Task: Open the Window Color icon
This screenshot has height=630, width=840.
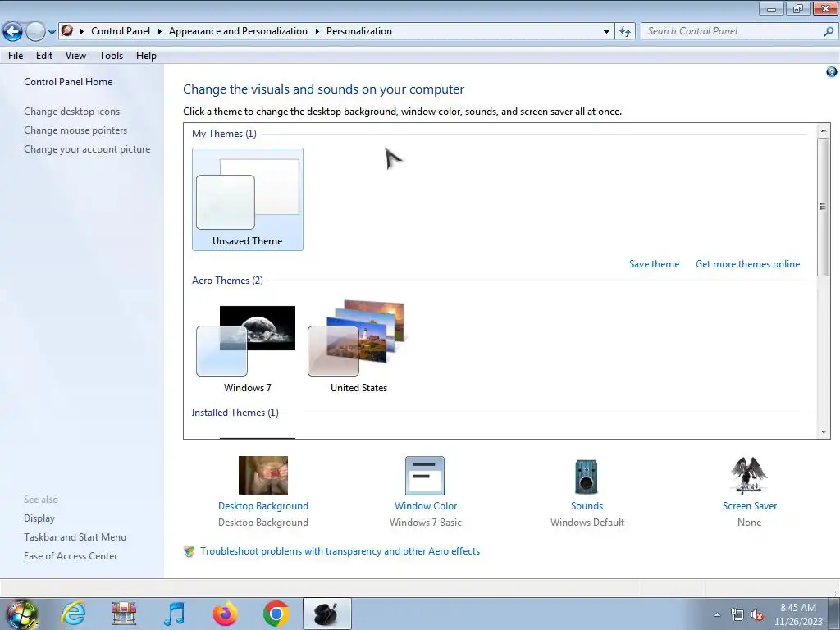Action: pyautogui.click(x=425, y=475)
